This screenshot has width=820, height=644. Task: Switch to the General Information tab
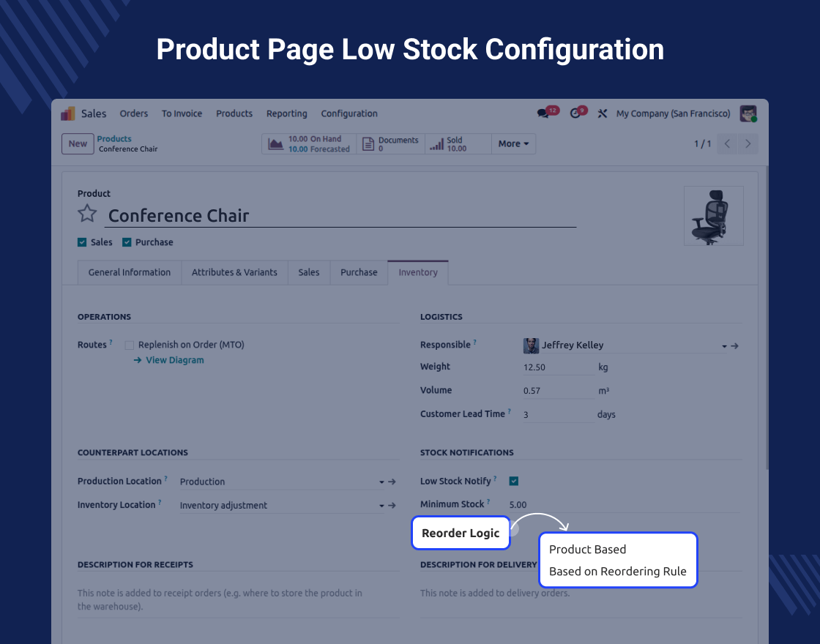[x=130, y=272]
